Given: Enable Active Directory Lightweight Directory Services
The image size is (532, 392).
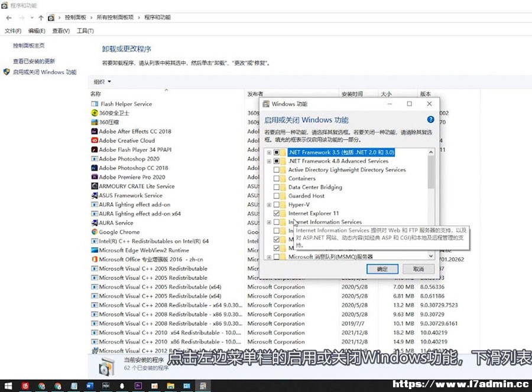Looking at the screenshot, I should [x=277, y=170].
